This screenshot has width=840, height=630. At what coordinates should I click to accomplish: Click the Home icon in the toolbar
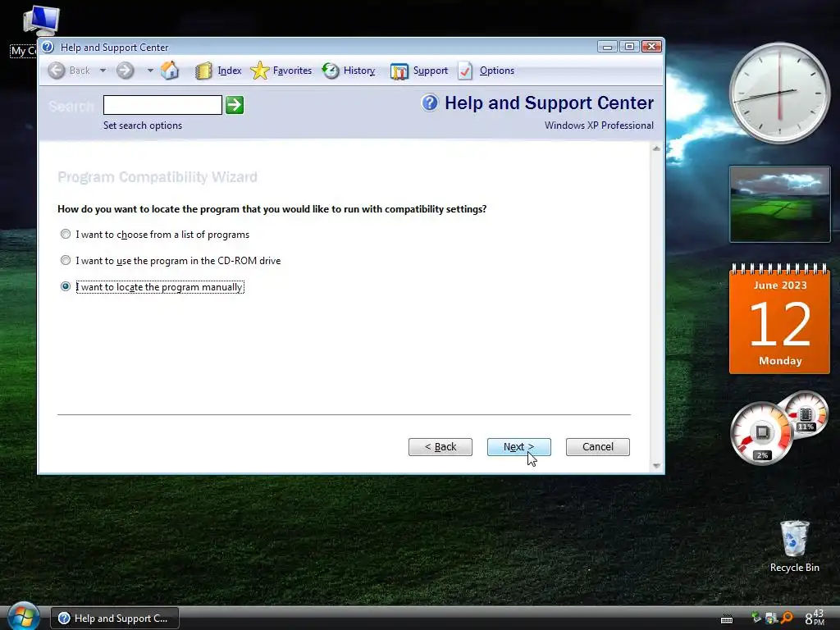click(x=170, y=71)
